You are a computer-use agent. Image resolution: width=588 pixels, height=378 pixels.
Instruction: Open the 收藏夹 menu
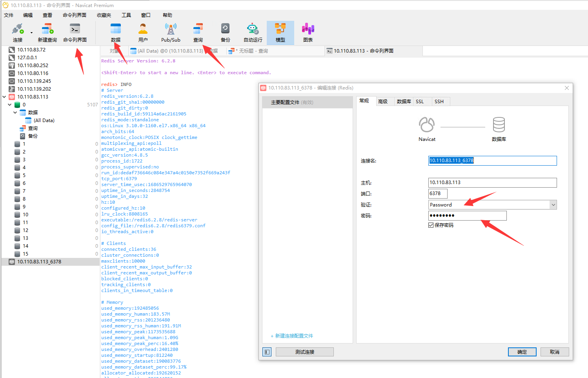(x=104, y=15)
